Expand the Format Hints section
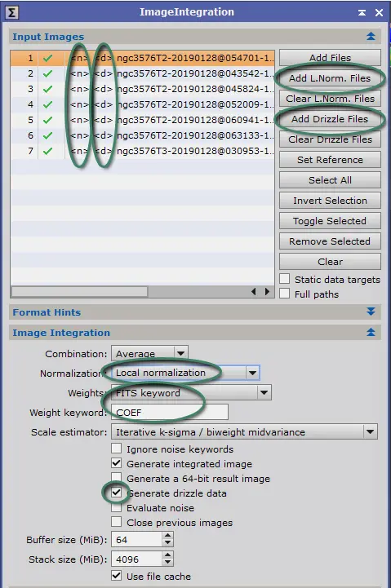391x588 pixels. coord(371,312)
